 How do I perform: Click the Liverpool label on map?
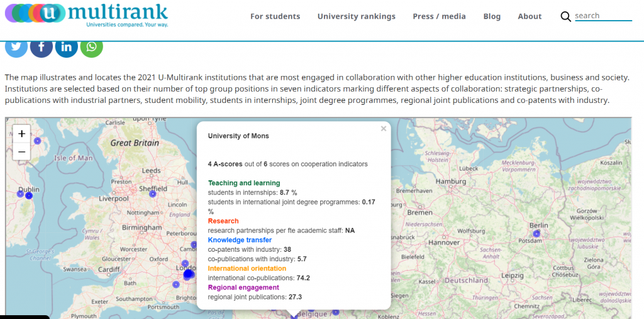[x=114, y=199]
